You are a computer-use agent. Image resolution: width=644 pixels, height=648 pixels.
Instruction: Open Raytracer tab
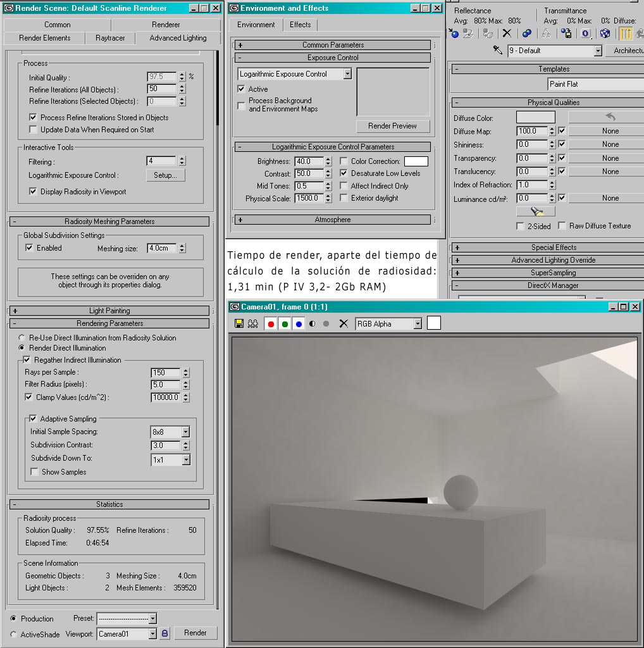pyautogui.click(x=110, y=37)
